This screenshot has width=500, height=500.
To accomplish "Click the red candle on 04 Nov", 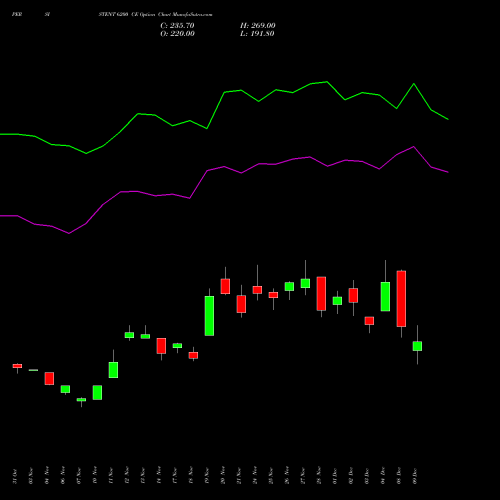I will coord(49,379).
